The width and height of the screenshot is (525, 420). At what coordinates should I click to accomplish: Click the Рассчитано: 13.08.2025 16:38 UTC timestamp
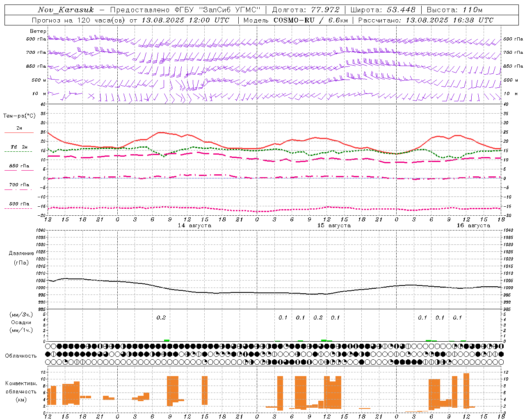(x=426, y=20)
